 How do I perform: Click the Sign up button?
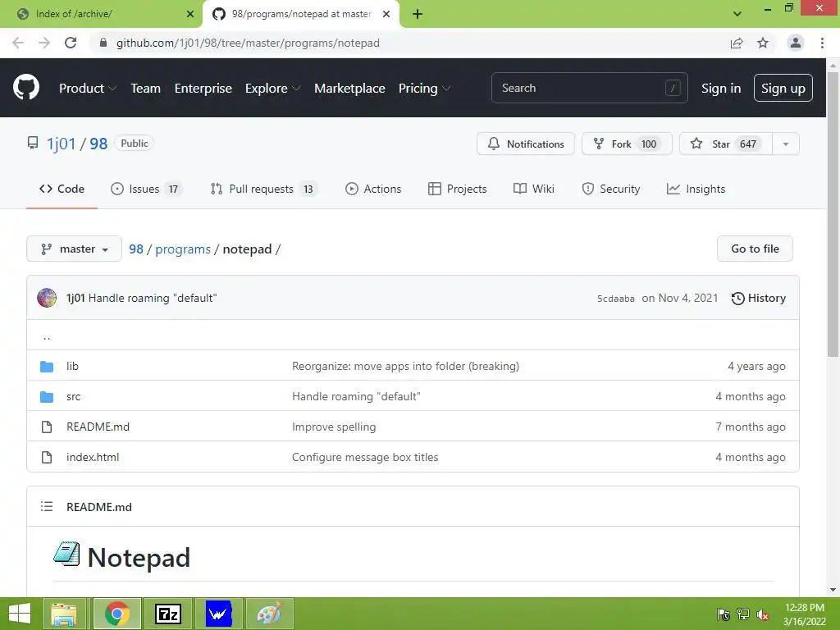[783, 88]
